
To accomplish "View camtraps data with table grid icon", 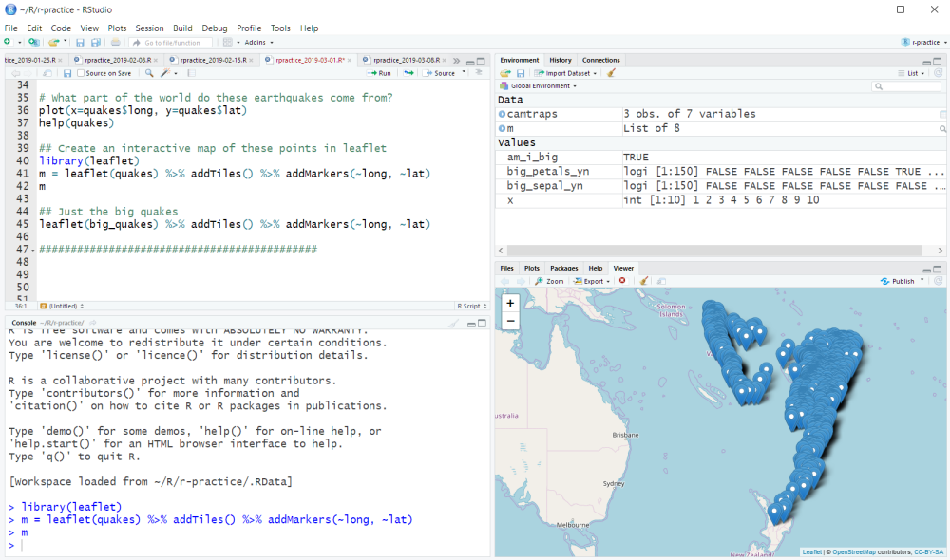I will pyautogui.click(x=942, y=114).
